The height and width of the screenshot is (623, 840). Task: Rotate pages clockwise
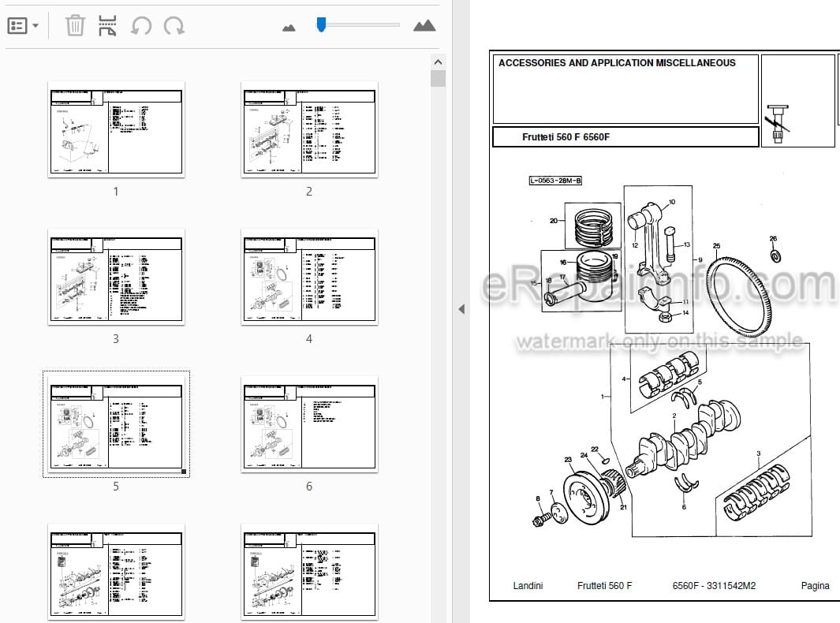(174, 25)
